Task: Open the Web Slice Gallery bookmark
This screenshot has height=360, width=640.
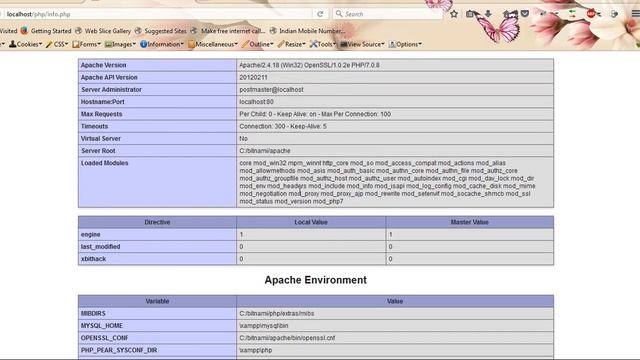Action: tap(103, 31)
